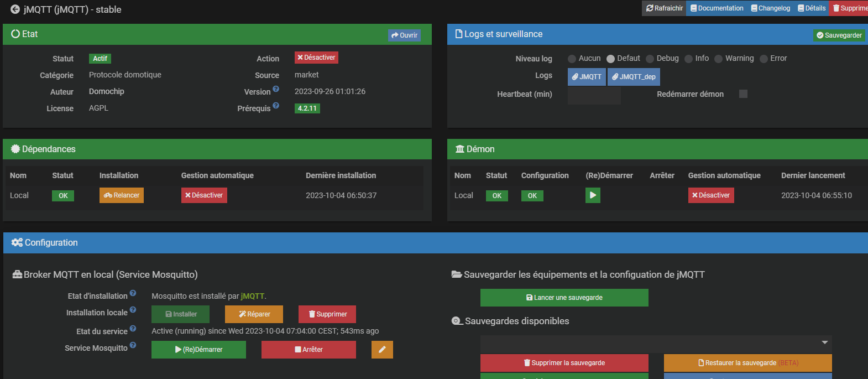This screenshot has width=868, height=379.
Task: Select the Debug log level
Action: coord(650,59)
